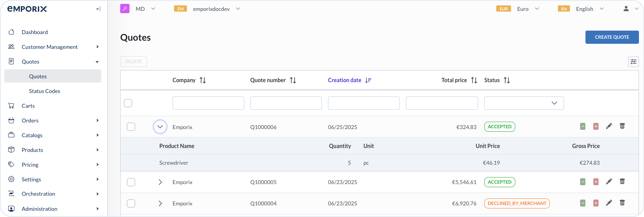
Task: Go to Status Codes in sidebar
Action: 44,91
